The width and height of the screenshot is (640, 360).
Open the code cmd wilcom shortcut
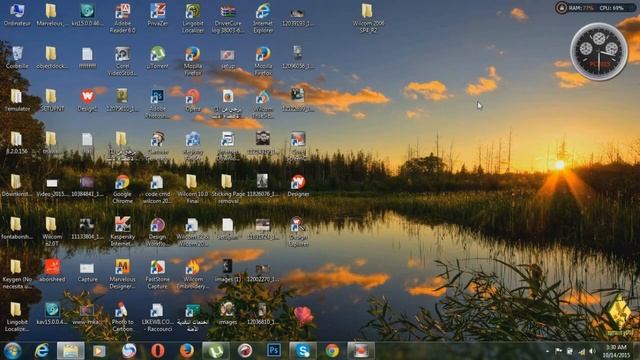(157, 189)
